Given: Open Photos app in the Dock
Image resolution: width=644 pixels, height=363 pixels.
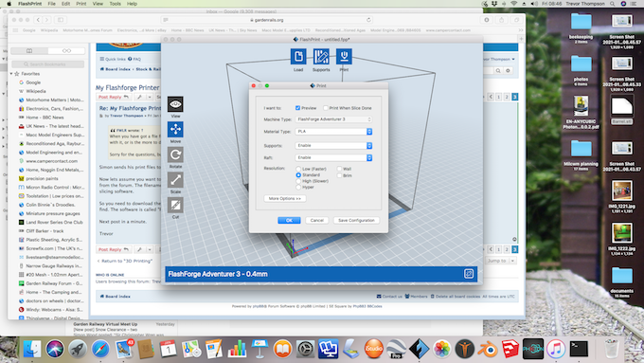Looking at the screenshot, I should tap(442, 349).
